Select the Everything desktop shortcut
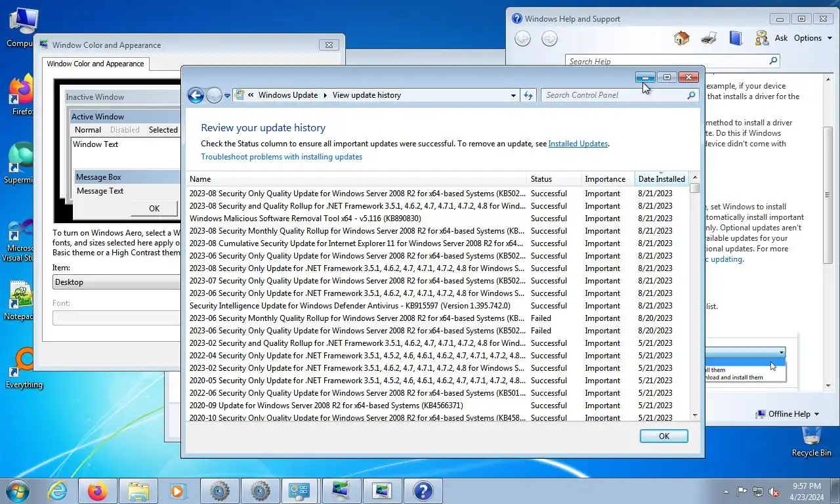 24,369
